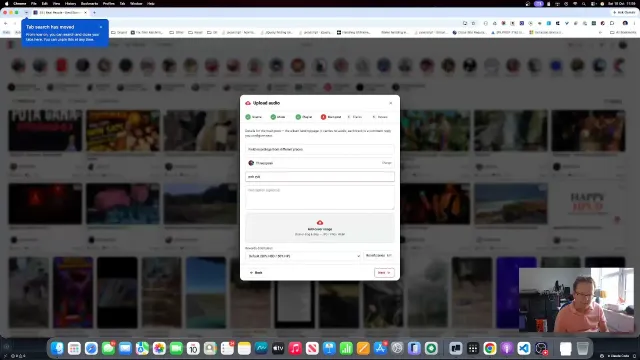640x360 pixels.
Task: Select the current red Main post step
Action: pyautogui.click(x=331, y=117)
